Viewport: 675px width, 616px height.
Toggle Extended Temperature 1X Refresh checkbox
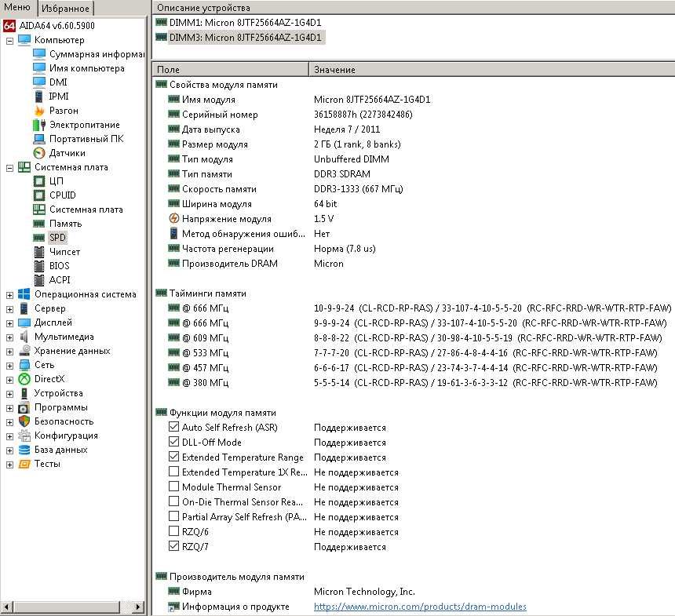coord(174,472)
